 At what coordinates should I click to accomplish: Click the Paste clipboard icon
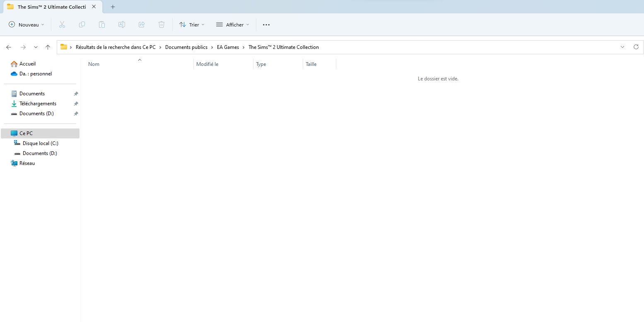[x=102, y=25]
